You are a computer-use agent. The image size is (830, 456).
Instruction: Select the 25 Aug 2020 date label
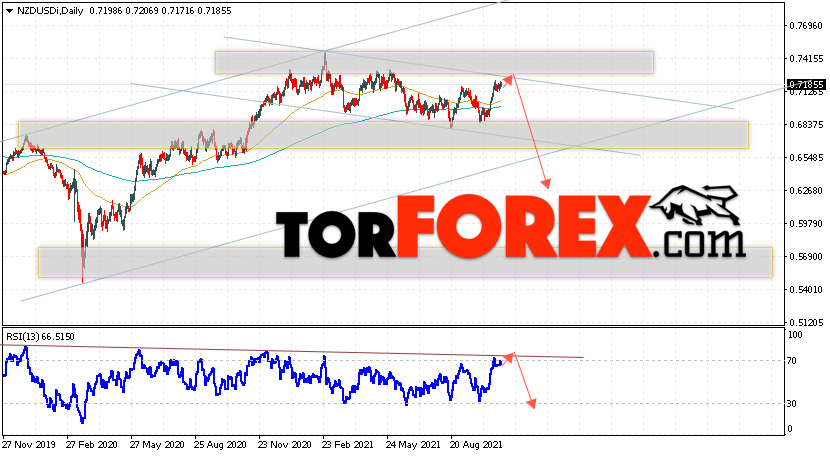220,445
